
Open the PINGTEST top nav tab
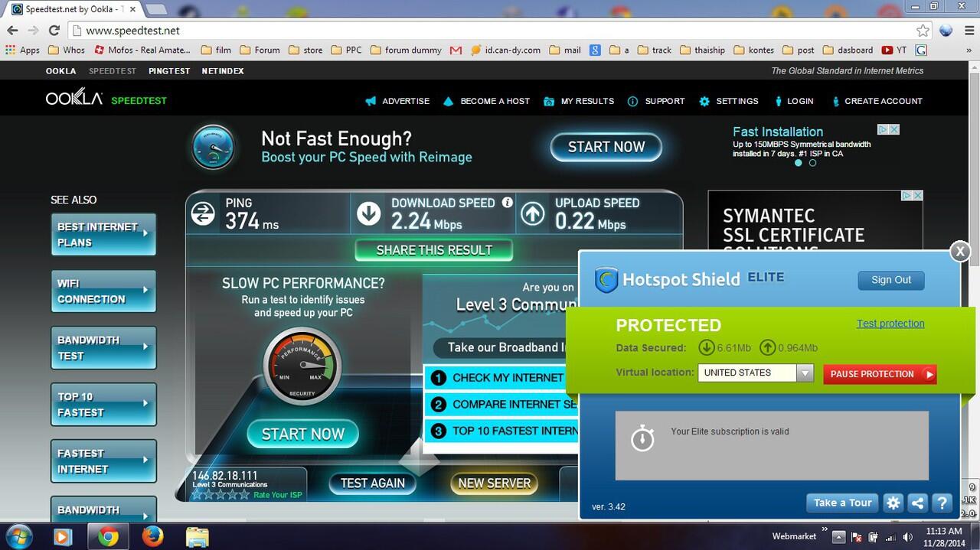[169, 71]
